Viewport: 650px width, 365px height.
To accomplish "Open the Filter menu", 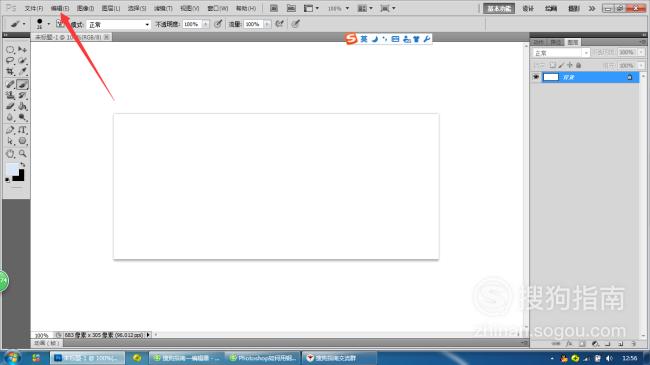I will point(163,8).
